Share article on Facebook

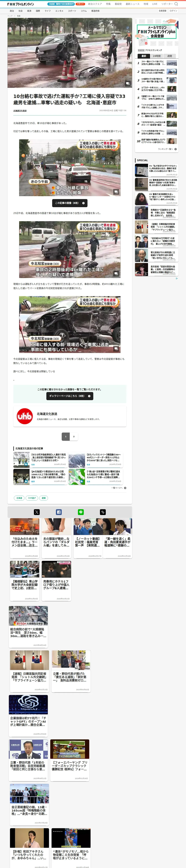pyautogui.click(x=59, y=512)
